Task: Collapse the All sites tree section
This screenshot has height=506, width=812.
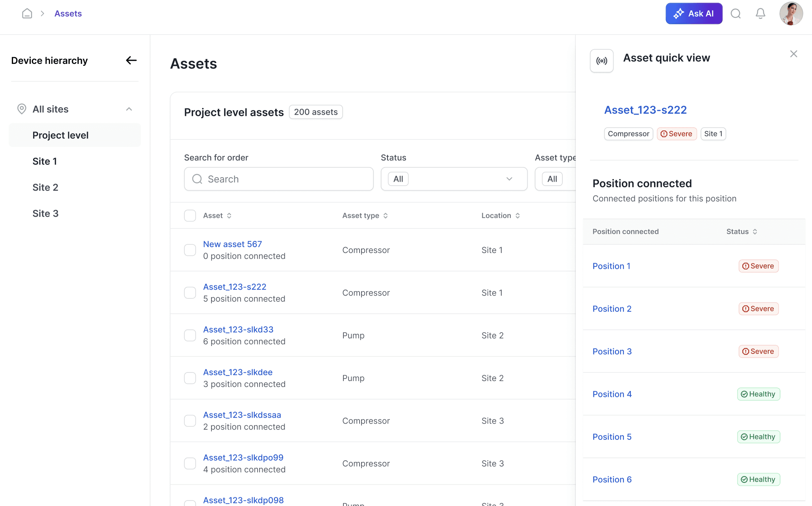Action: 129,109
